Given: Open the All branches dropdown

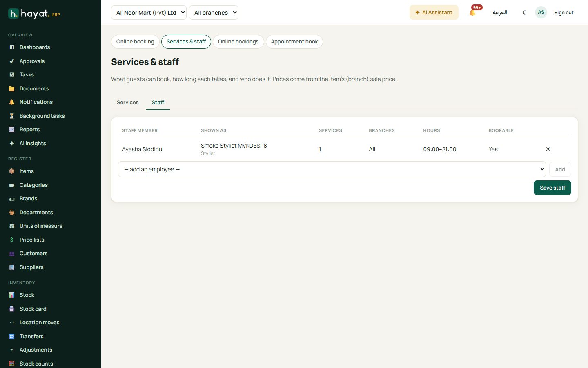Looking at the screenshot, I should [x=214, y=13].
